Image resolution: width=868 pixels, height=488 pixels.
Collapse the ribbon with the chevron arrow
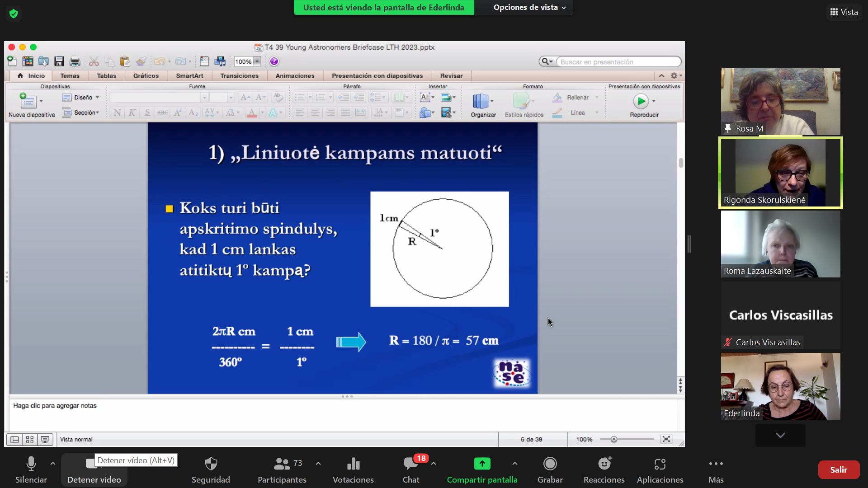coord(661,76)
